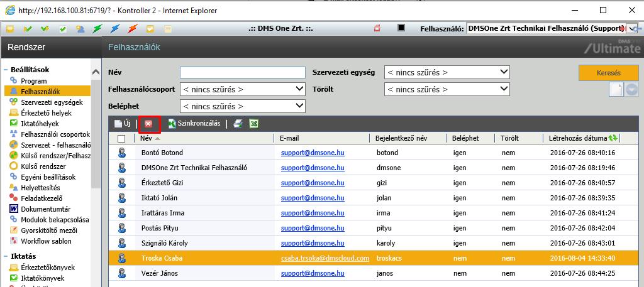The width and height of the screenshot is (644, 287).
Task: Click the user icon in Bontó Botond row
Action: click(121, 153)
